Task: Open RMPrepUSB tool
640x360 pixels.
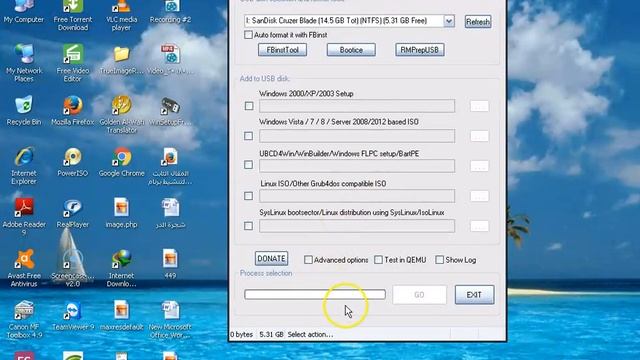Action: pos(420,50)
